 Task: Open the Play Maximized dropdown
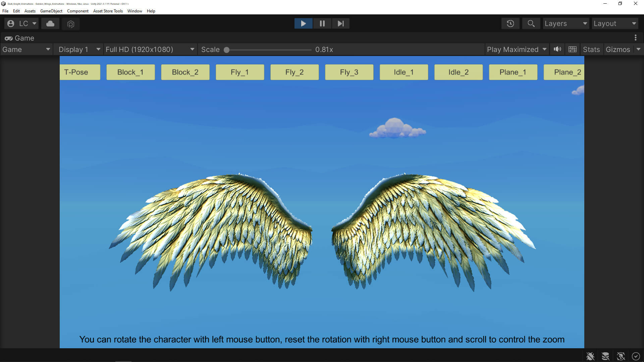click(517, 50)
